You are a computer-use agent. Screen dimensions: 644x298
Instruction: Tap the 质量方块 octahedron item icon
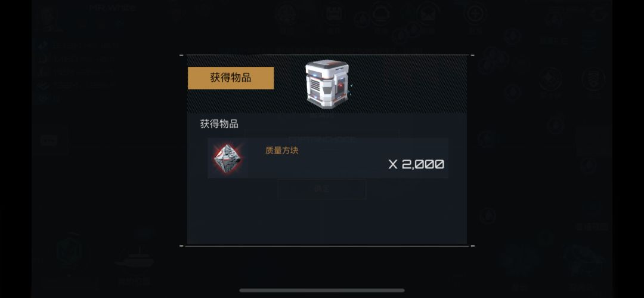point(228,158)
